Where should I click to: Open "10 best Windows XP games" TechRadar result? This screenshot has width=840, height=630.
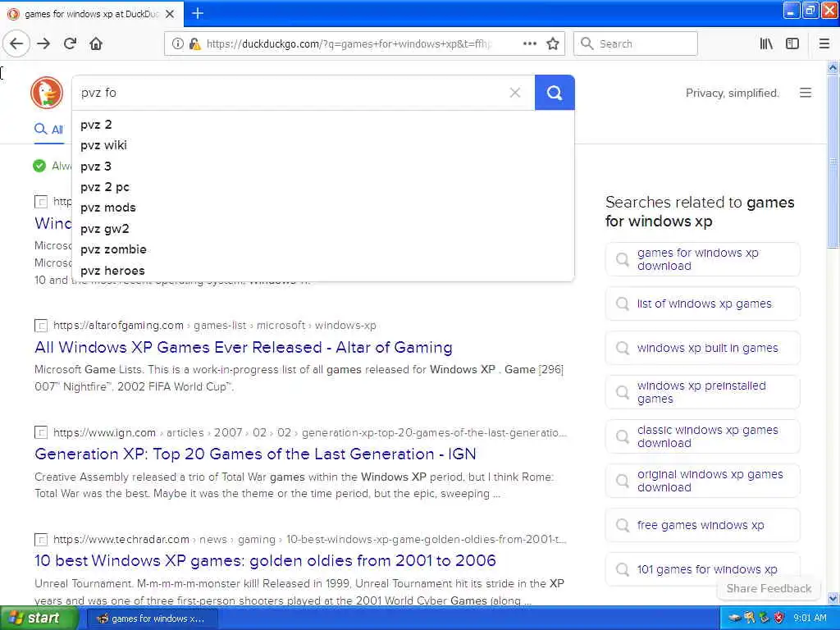tap(265, 560)
